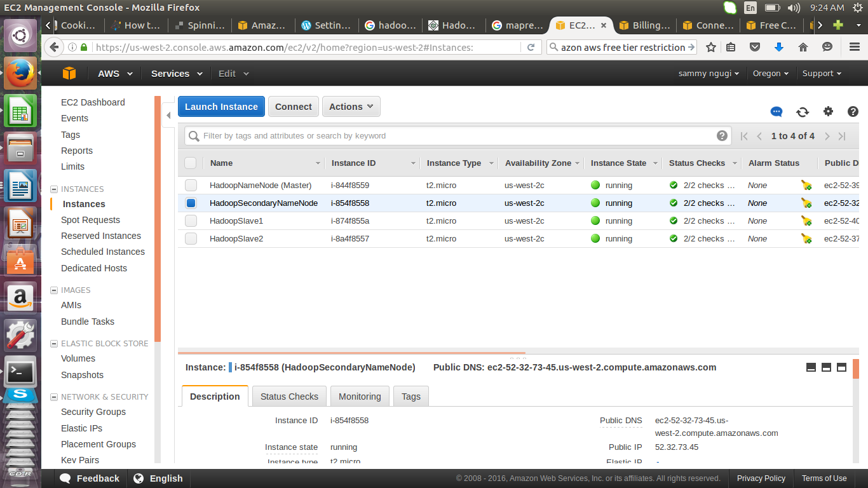868x488 pixels.
Task: Open the Edit dropdown menu
Action: [233, 74]
